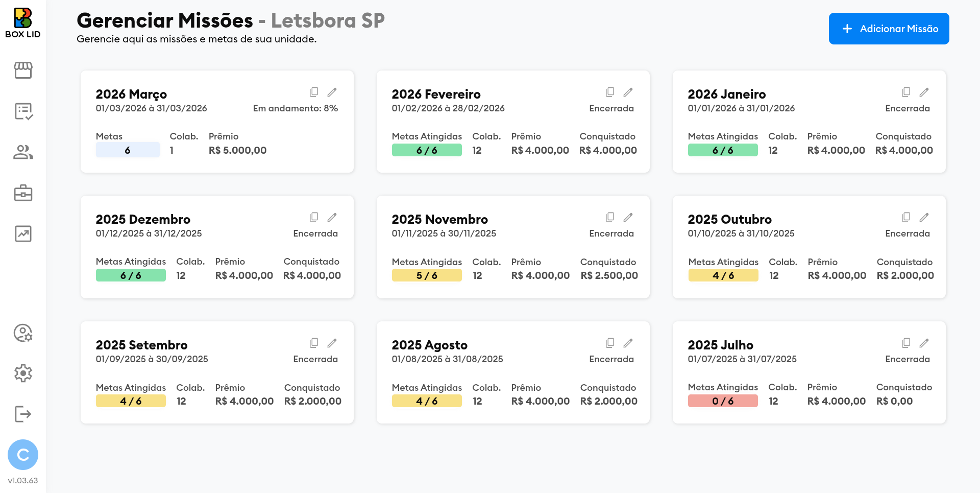980x493 pixels.
Task: Duplicate the 2026 Janeiro mission
Action: click(906, 92)
